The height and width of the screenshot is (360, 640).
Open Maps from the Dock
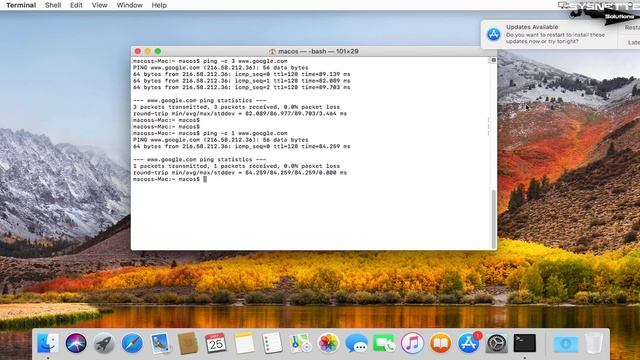coord(300,343)
